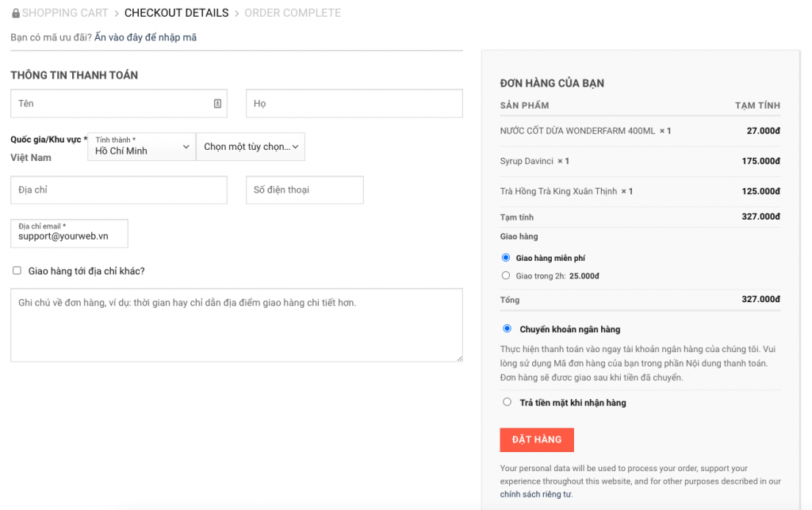Select 'Chuyển khoản ngân hàng' payment method

(507, 328)
